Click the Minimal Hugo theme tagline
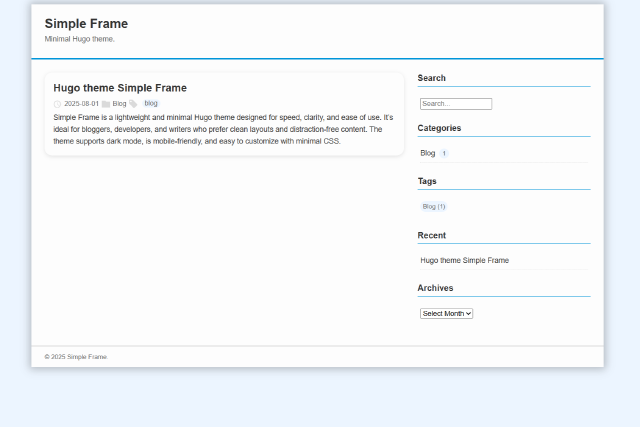 click(80, 39)
